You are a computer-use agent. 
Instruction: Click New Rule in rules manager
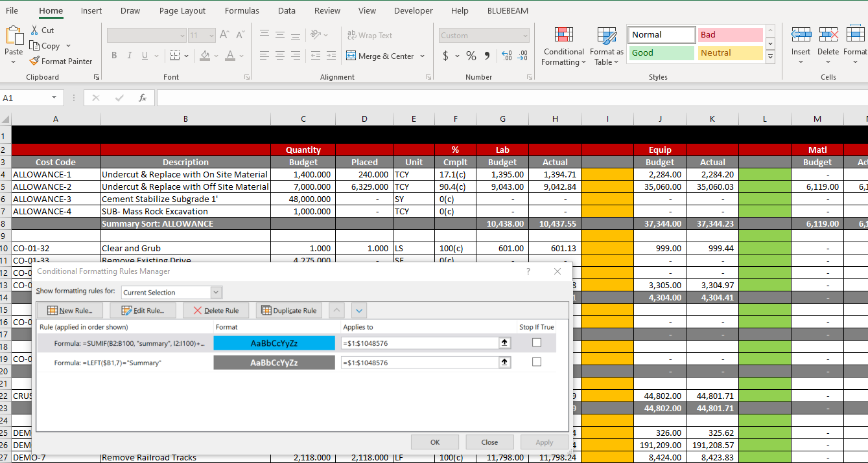[69, 310]
